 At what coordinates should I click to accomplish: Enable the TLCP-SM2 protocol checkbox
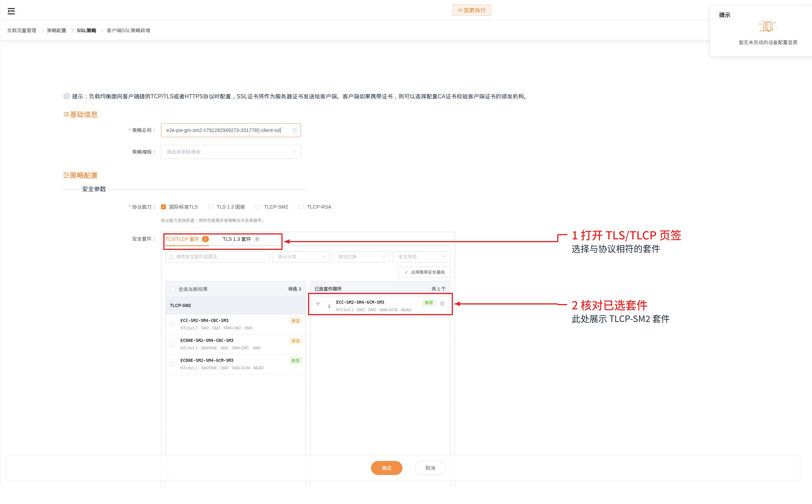(258, 207)
